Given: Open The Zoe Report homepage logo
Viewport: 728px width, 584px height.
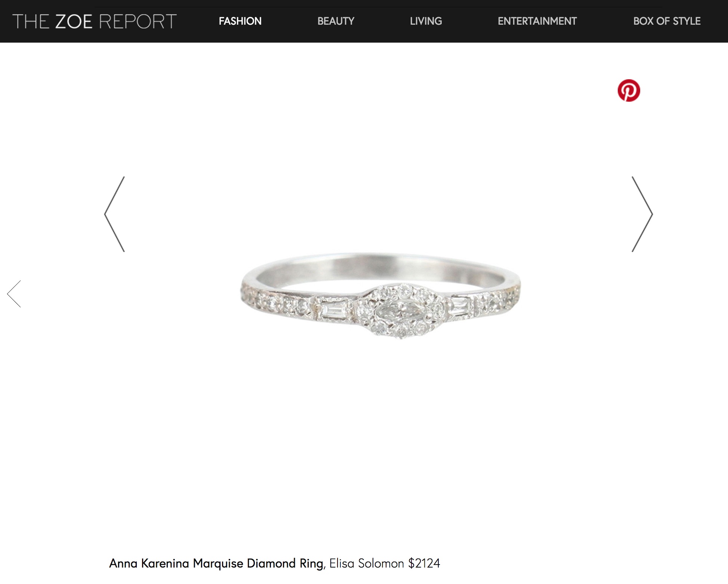Looking at the screenshot, I should click(x=95, y=21).
